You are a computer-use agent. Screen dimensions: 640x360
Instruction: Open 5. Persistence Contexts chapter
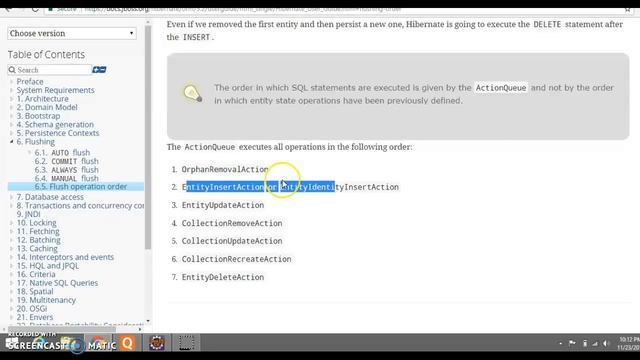58,133
